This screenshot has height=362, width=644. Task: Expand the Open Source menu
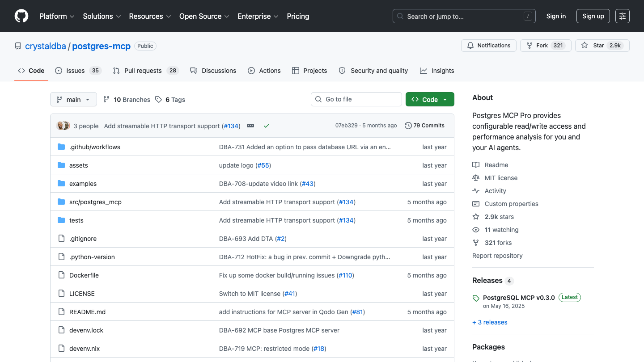click(204, 16)
